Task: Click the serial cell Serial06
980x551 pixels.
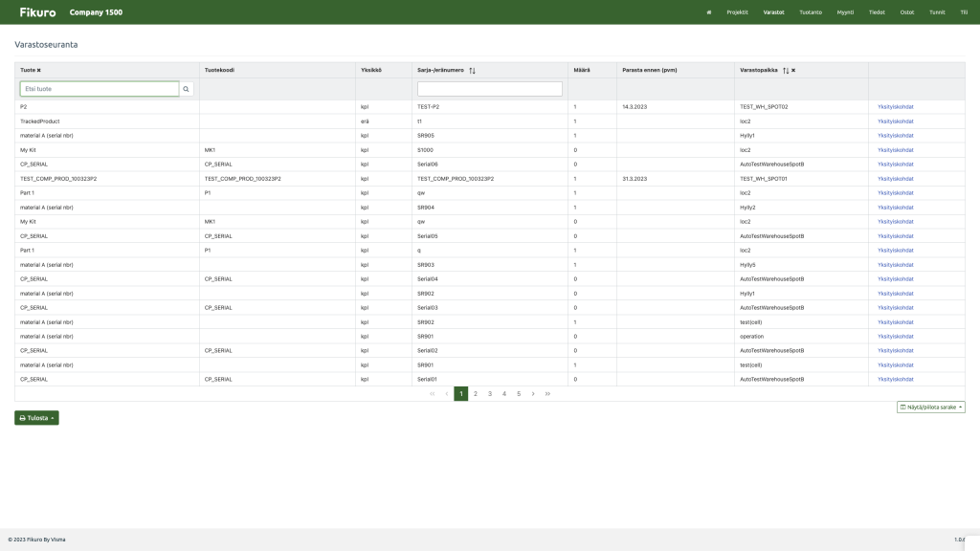Action: (x=428, y=165)
